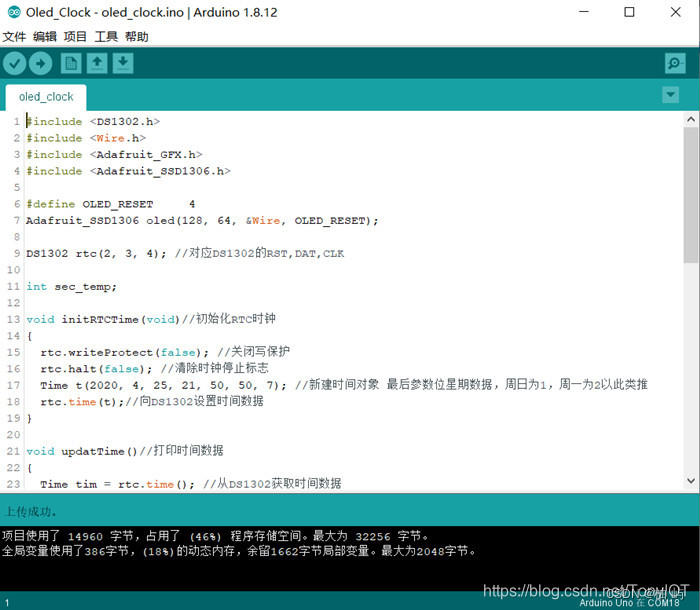Screen dimensions: 700x610
Task: Click the 'rtc.writeProtect(false);' line
Action: tap(165, 352)
